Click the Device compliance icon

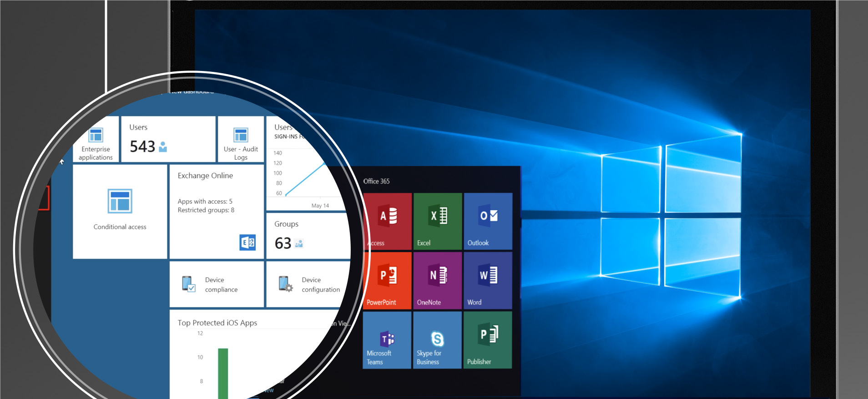(189, 284)
